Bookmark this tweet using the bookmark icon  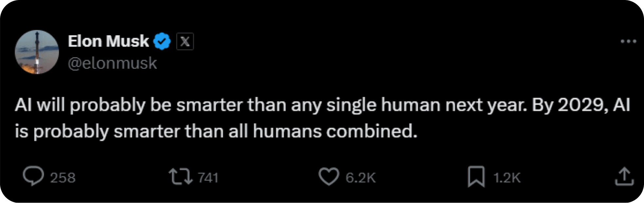(x=476, y=177)
